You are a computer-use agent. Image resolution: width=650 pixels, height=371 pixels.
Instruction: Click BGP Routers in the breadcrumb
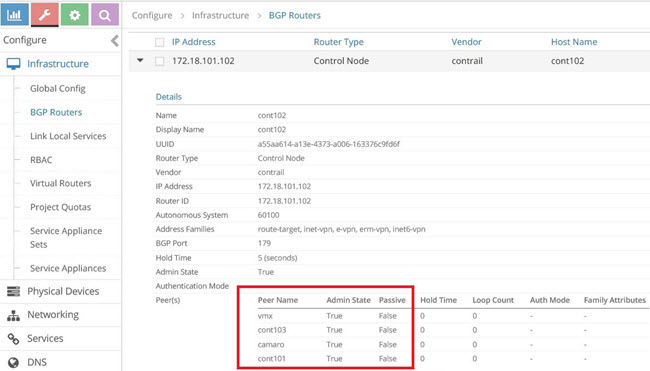point(294,16)
